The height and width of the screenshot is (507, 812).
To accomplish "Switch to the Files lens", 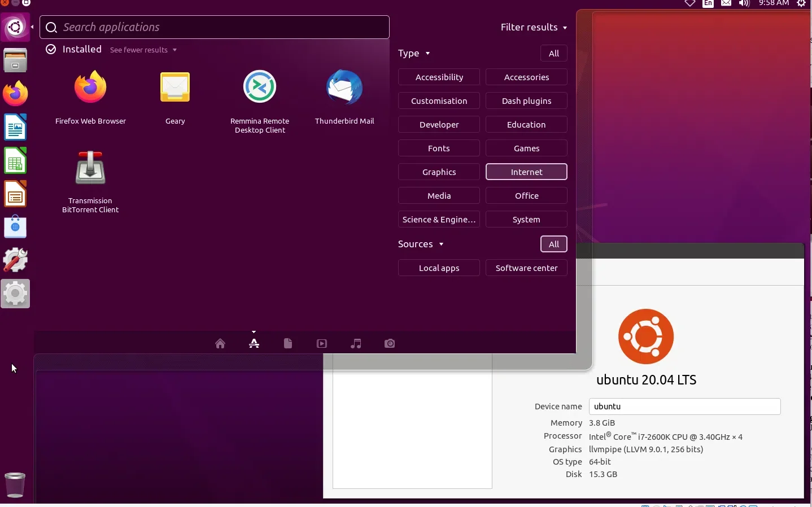I will click(x=288, y=343).
